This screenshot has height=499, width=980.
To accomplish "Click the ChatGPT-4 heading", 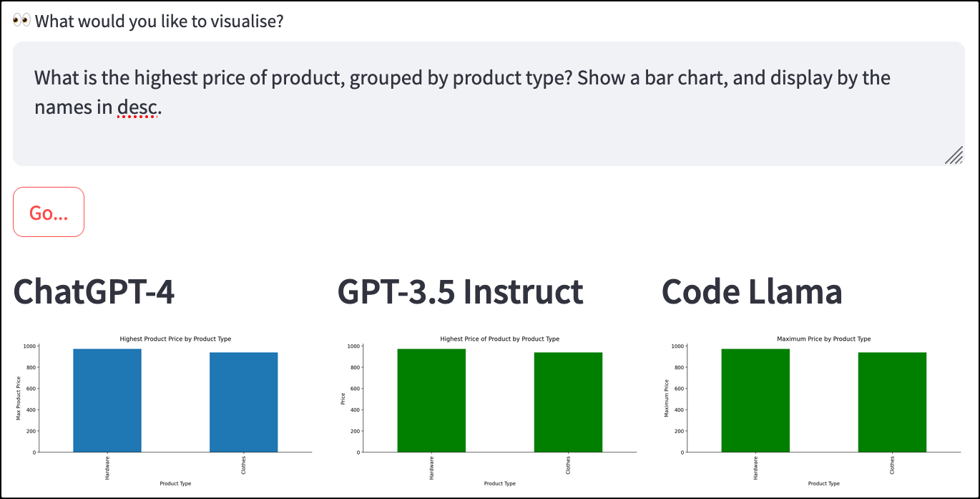I will 94,292.
